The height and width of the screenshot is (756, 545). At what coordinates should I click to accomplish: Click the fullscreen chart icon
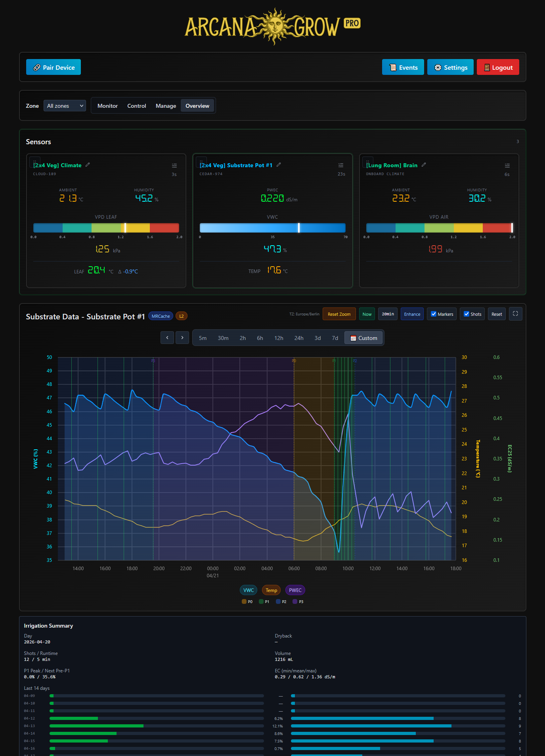point(515,314)
